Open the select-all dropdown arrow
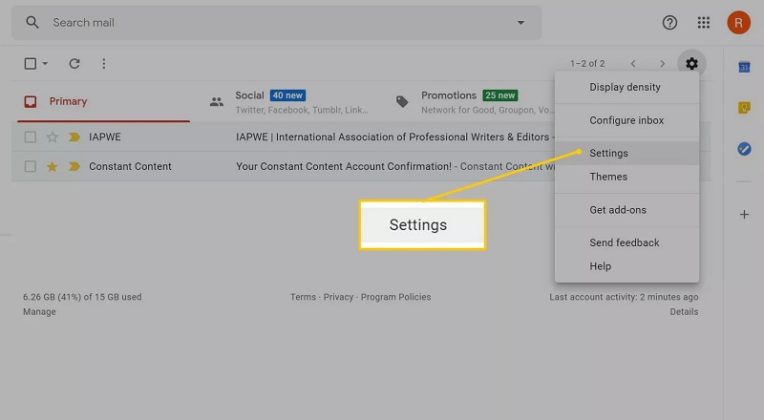This screenshot has height=420, width=764. (45, 64)
